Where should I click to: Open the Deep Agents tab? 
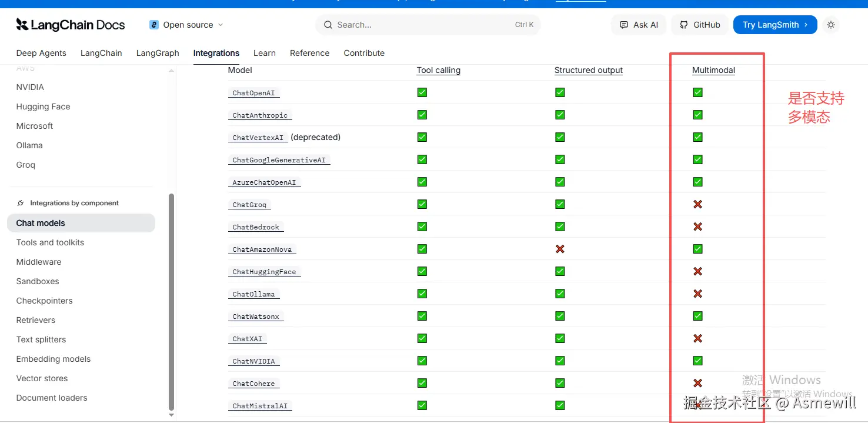click(x=41, y=53)
